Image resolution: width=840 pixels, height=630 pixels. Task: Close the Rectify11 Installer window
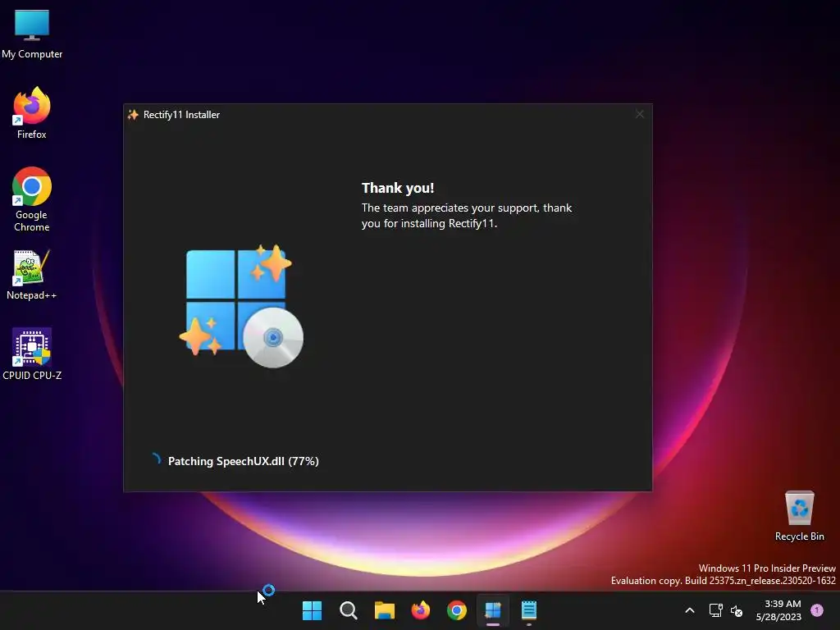[x=640, y=114]
